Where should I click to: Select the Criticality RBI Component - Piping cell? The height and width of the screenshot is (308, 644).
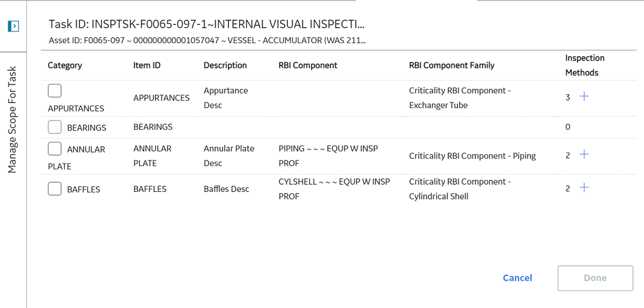pos(472,156)
